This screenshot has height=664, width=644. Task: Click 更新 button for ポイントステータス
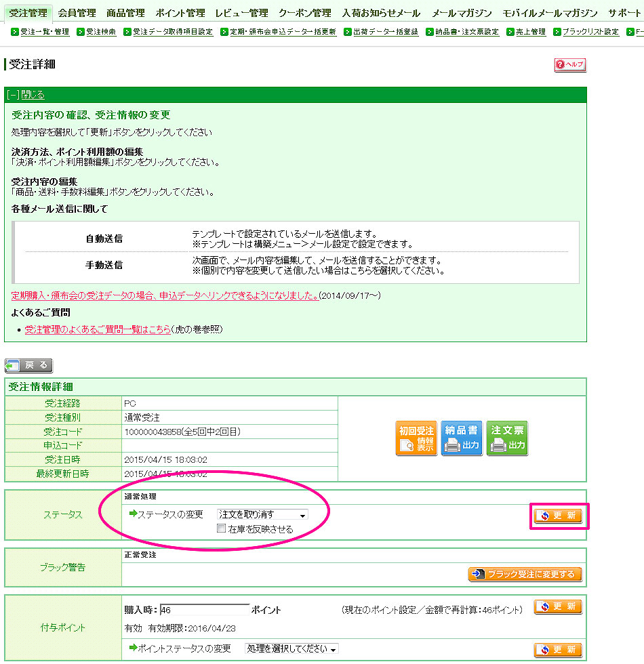point(558,650)
